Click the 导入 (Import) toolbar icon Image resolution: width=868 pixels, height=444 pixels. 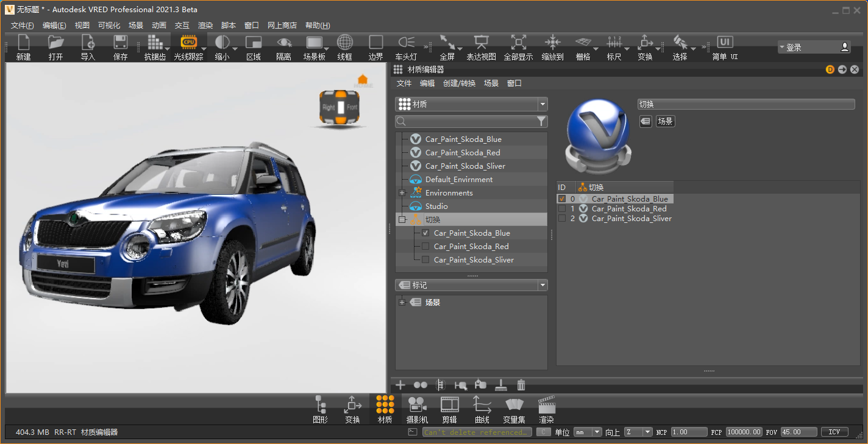(88, 42)
